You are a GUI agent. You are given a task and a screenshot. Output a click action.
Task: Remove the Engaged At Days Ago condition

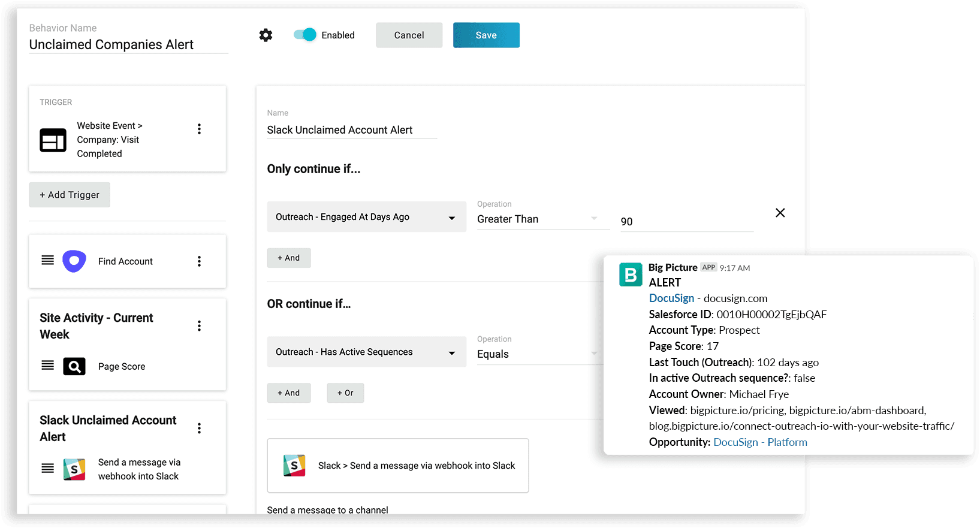tap(780, 213)
